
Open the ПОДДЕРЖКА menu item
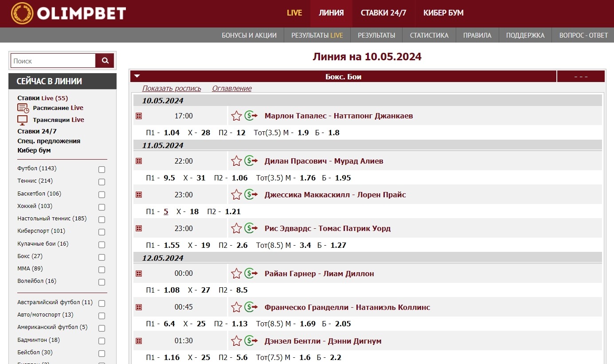(x=525, y=35)
